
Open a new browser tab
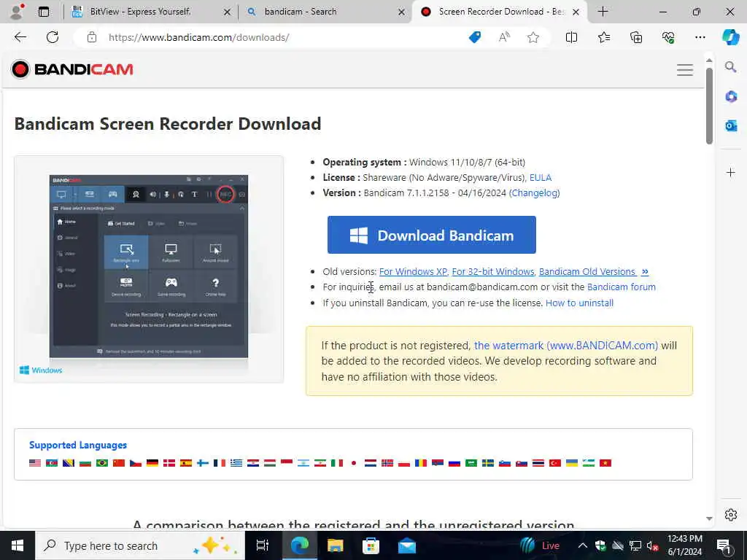coord(603,12)
